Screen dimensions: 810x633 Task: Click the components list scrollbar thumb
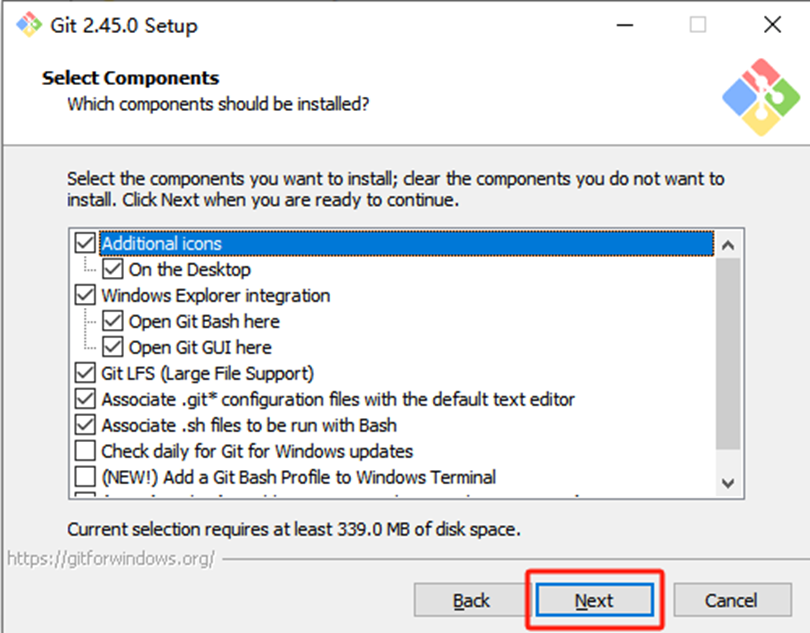pyautogui.click(x=728, y=354)
